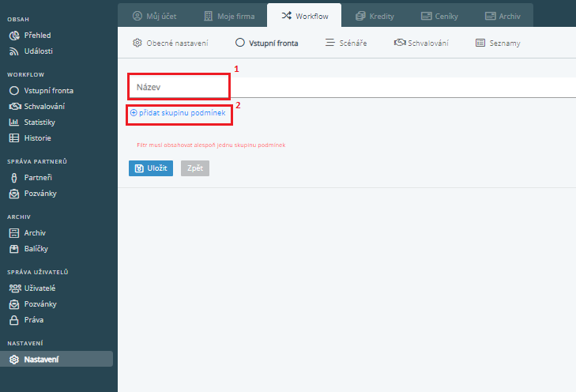Click the Scénáře lines icon

point(330,43)
